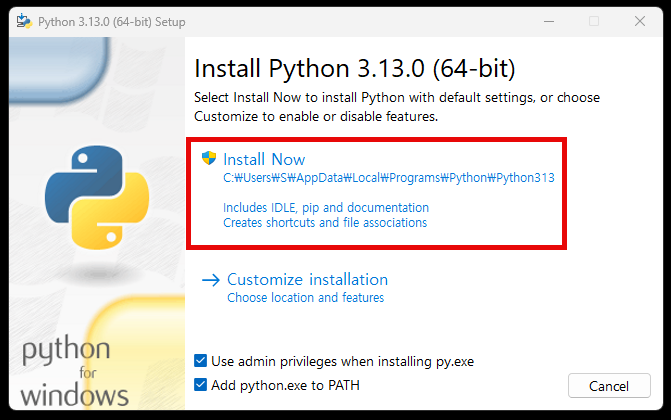The image size is (671, 420).
Task: Click the disabled maximize button in title bar
Action: click(x=594, y=21)
